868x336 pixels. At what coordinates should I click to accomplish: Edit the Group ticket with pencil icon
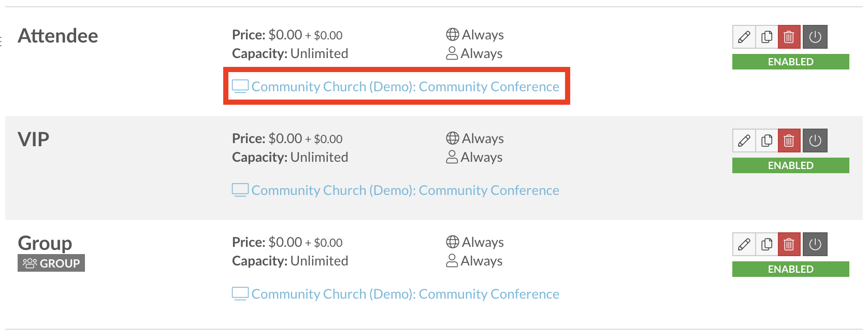744,244
